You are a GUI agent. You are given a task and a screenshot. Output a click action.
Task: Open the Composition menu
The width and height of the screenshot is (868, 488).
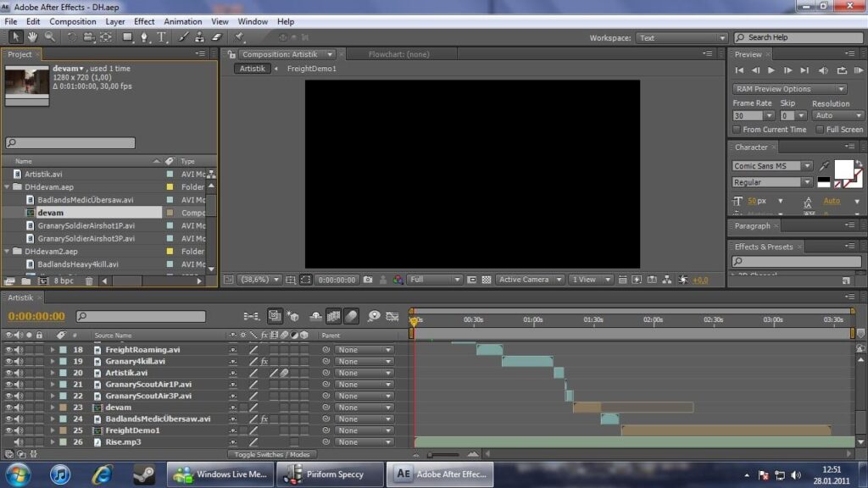[73, 21]
